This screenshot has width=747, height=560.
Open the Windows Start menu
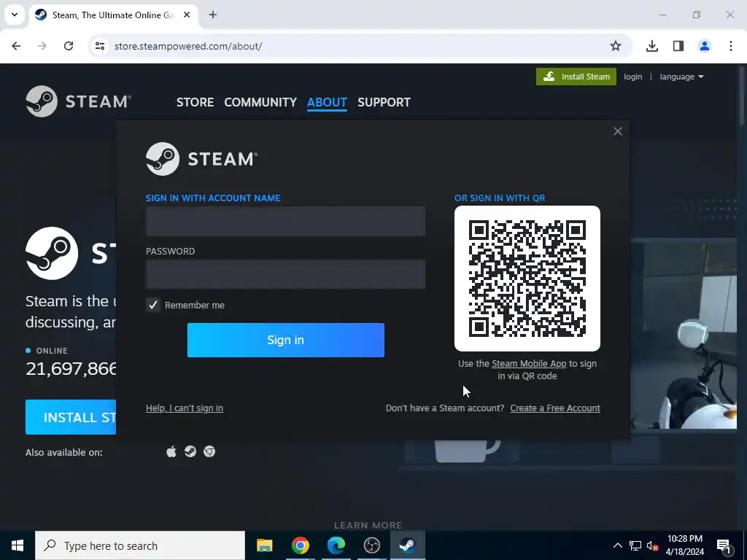pyautogui.click(x=18, y=545)
